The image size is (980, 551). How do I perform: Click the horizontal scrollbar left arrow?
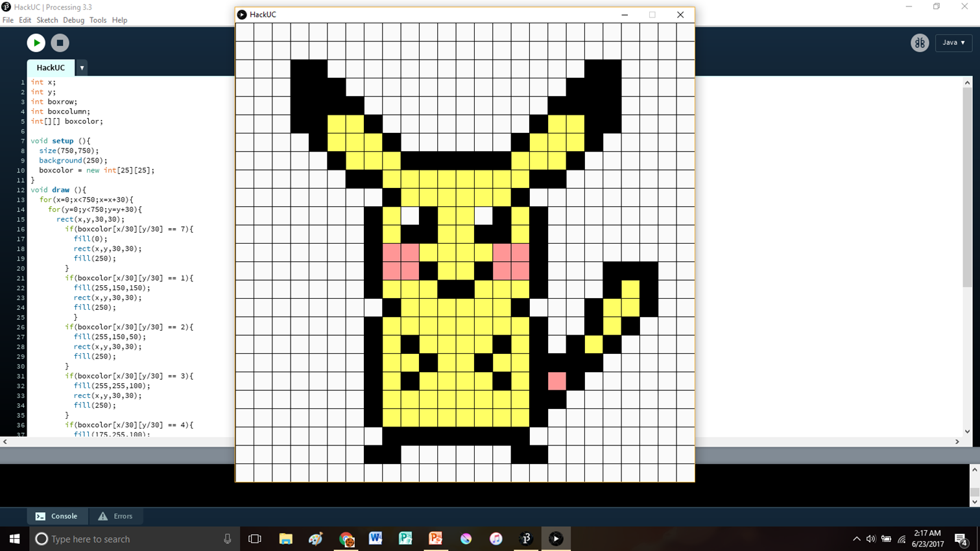point(5,441)
